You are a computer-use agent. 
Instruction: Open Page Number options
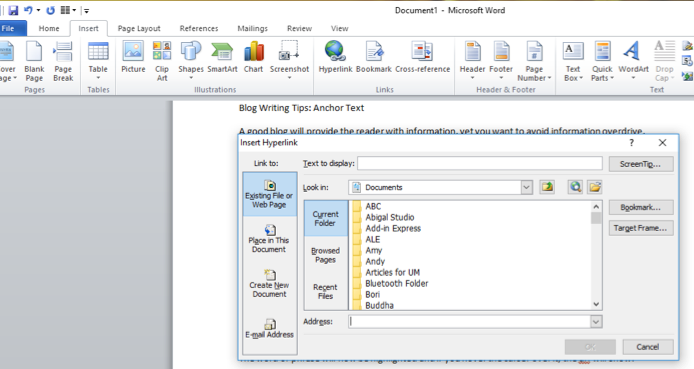pos(534,61)
